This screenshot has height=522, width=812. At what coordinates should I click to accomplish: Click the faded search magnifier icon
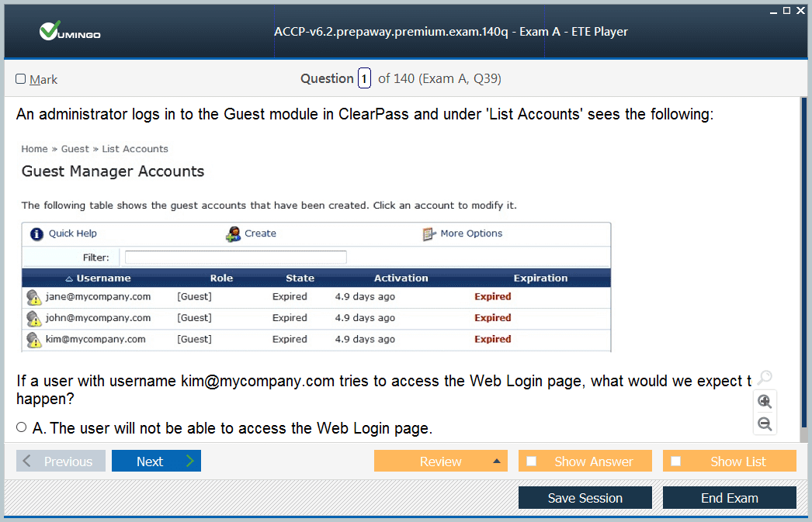tap(765, 378)
